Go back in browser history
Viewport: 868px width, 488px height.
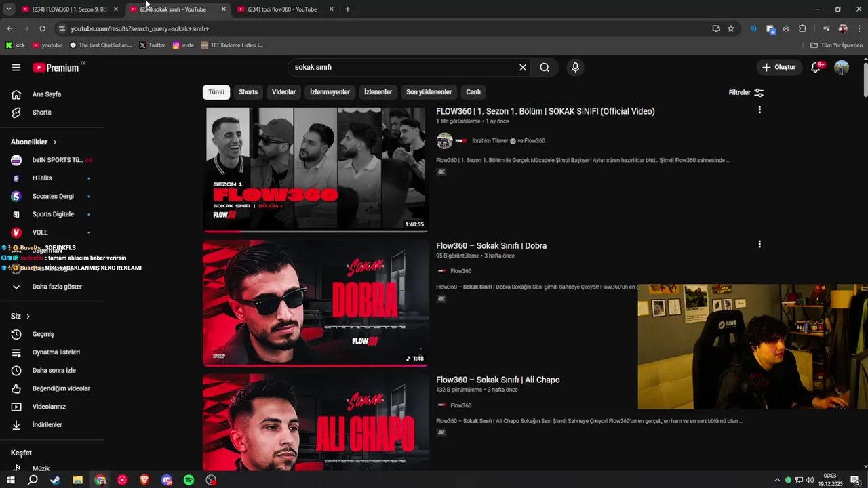click(9, 28)
